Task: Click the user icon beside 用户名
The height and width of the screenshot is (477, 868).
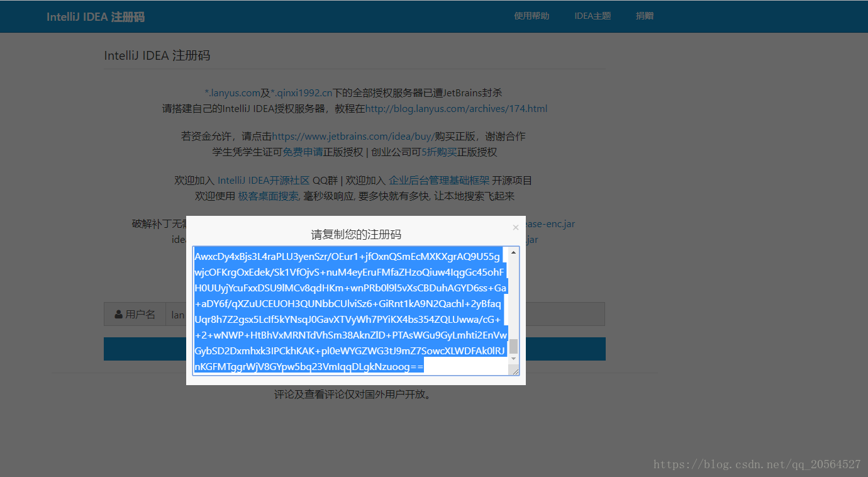Action: (x=118, y=314)
